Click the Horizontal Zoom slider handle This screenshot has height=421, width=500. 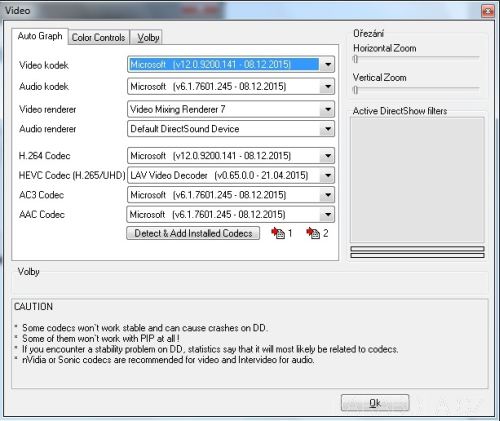coord(355,59)
